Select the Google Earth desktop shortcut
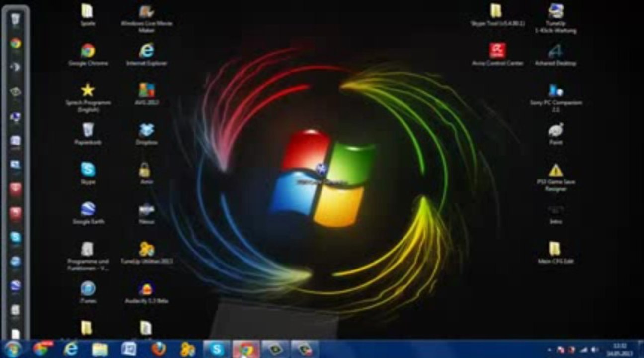Screen dimensions: 644x358 (x=88, y=213)
